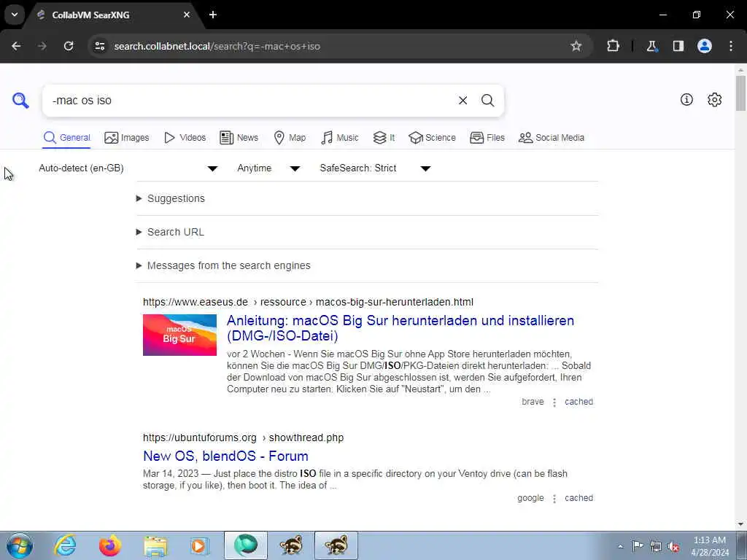
Task: Switch to Music tab
Action: 340,138
